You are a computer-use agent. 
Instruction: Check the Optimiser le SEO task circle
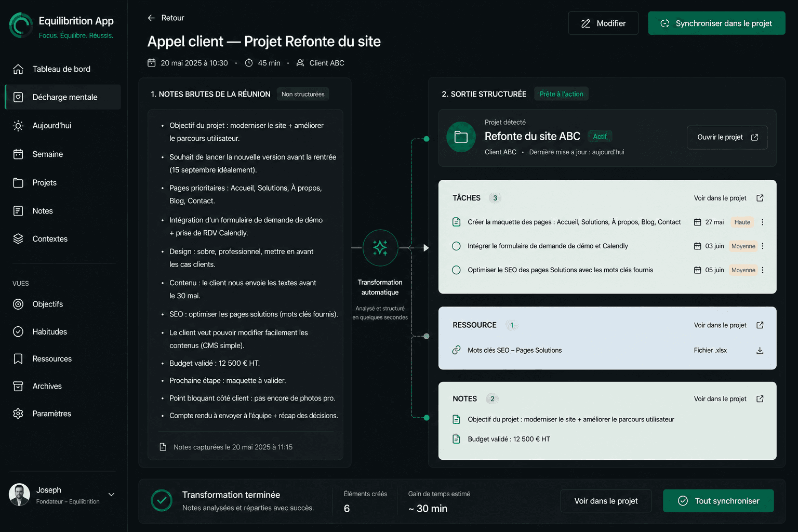tap(456, 270)
